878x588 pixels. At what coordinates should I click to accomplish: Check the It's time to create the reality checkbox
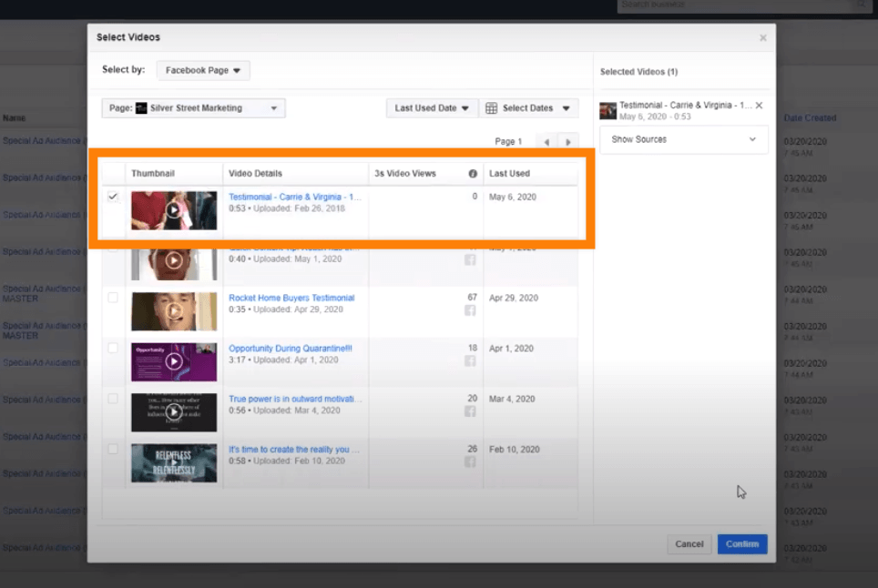(113, 449)
